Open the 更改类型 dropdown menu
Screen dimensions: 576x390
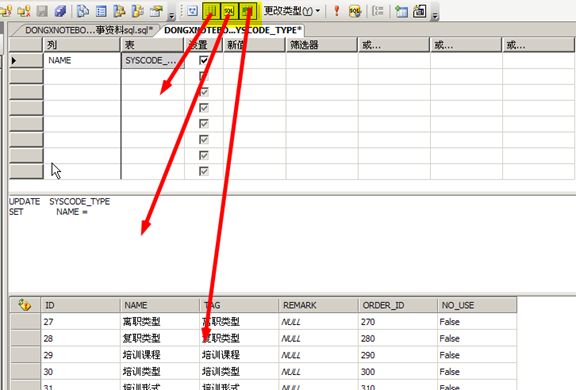point(292,11)
